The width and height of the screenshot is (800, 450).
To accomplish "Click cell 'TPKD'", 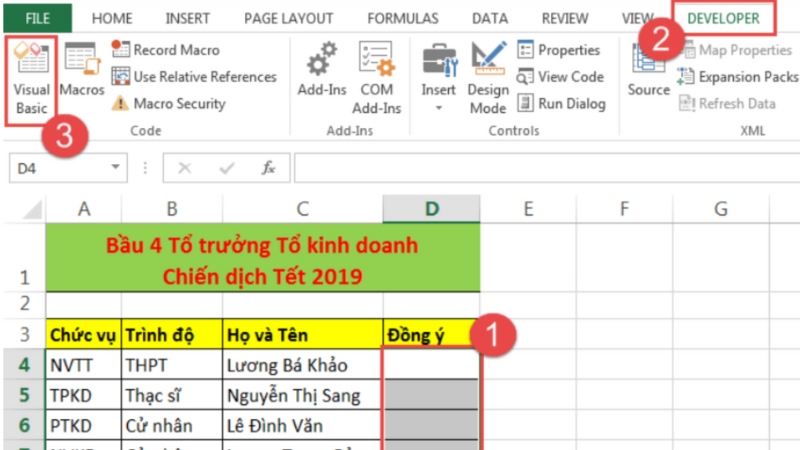I will (x=84, y=395).
